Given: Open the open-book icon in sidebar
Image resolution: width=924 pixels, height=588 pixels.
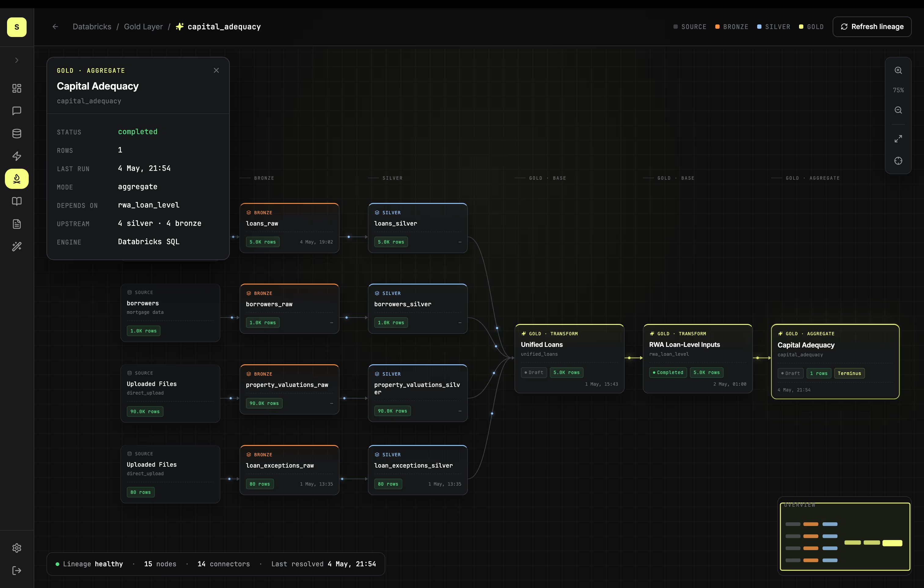Looking at the screenshot, I should pyautogui.click(x=16, y=201).
